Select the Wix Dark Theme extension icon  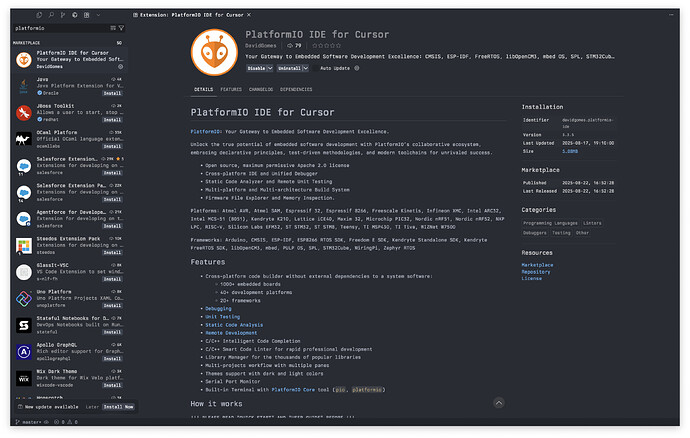24,378
